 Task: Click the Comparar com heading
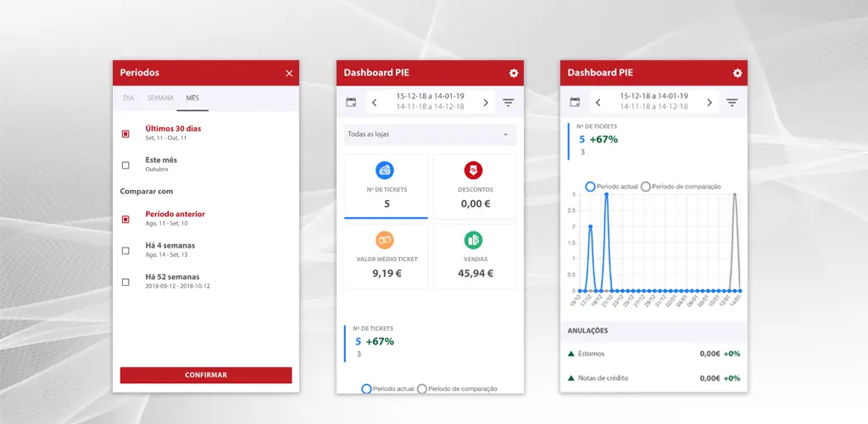pyautogui.click(x=147, y=192)
